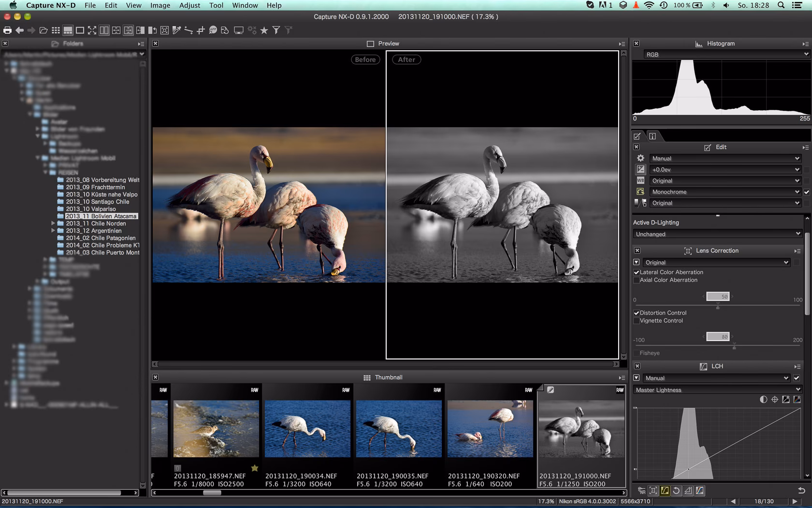Click the open folder toolbar icon
This screenshot has width=812, height=508.
pyautogui.click(x=43, y=30)
